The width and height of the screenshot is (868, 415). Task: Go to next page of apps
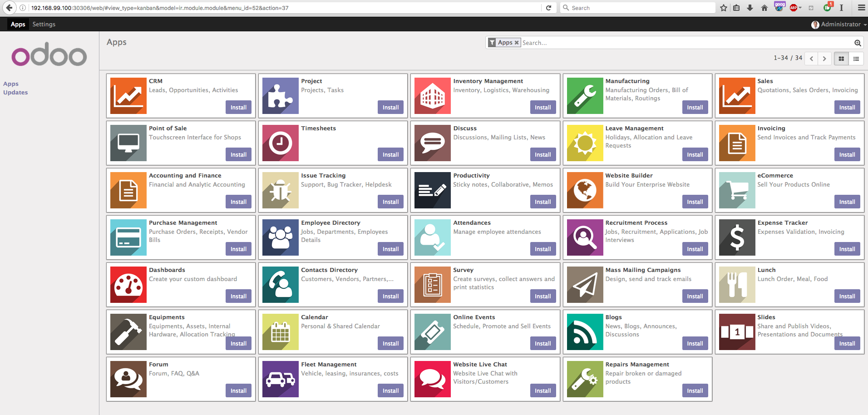pyautogui.click(x=824, y=59)
